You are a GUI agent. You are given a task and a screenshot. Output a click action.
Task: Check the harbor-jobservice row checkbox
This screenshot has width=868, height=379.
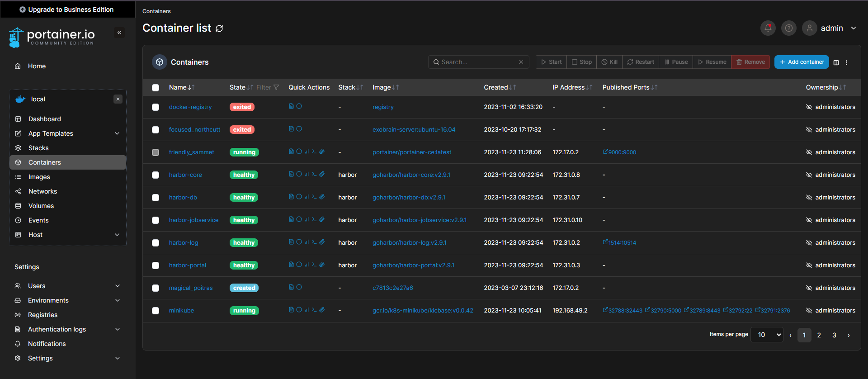156,220
